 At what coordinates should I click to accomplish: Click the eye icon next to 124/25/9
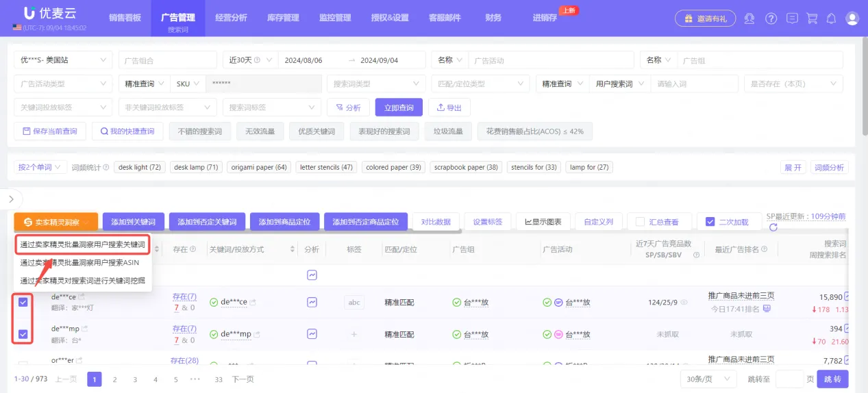pyautogui.click(x=684, y=302)
